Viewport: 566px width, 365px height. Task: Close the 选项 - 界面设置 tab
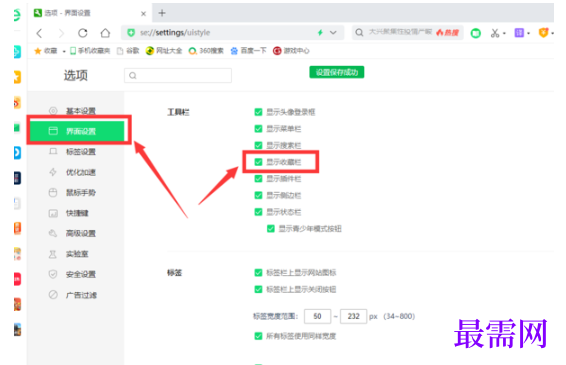[x=143, y=14]
